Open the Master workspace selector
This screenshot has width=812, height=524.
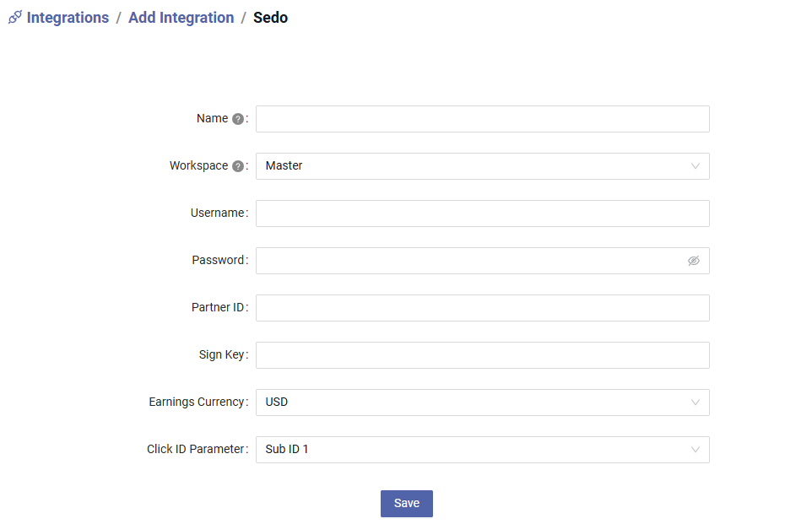483,166
